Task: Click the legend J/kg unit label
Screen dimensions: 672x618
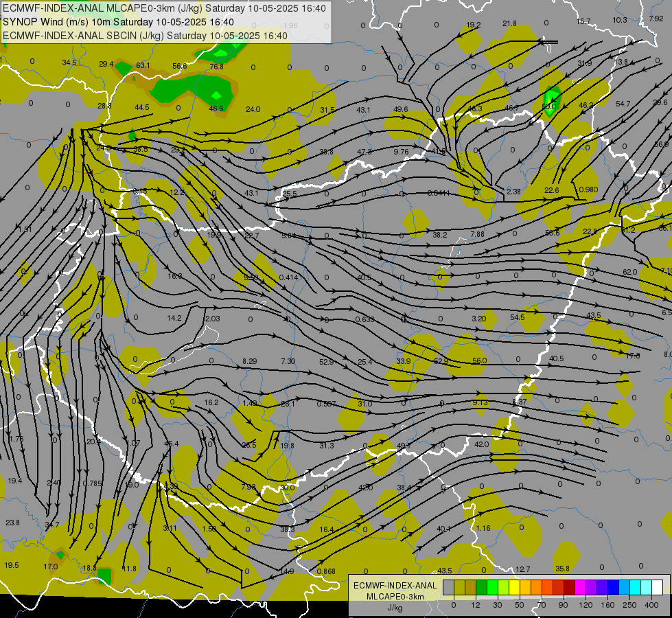Action: 395,608
